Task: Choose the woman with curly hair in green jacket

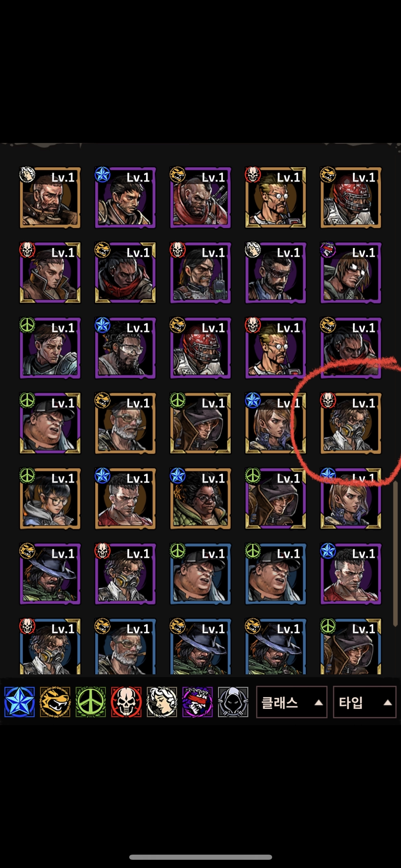Action: coord(200,499)
